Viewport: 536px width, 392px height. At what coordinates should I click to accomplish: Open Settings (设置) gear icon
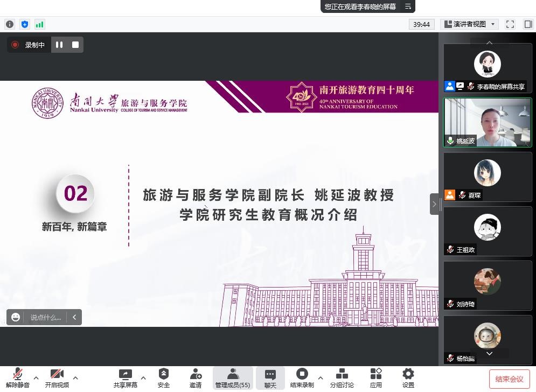408,377
